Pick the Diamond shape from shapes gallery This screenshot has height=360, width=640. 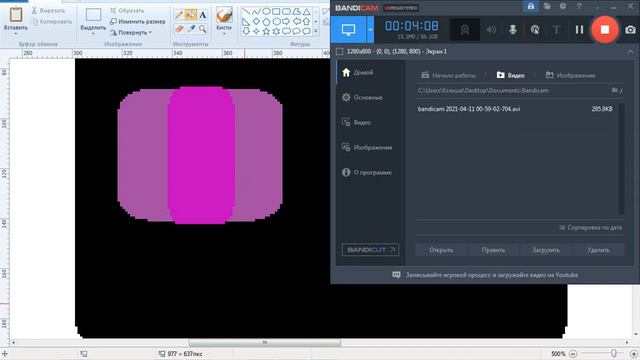256,21
